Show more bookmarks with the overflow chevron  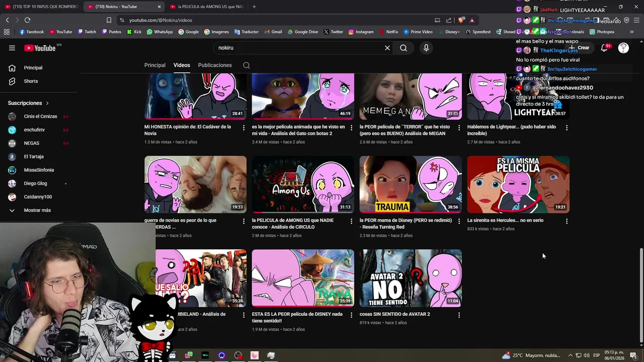pos(632,32)
